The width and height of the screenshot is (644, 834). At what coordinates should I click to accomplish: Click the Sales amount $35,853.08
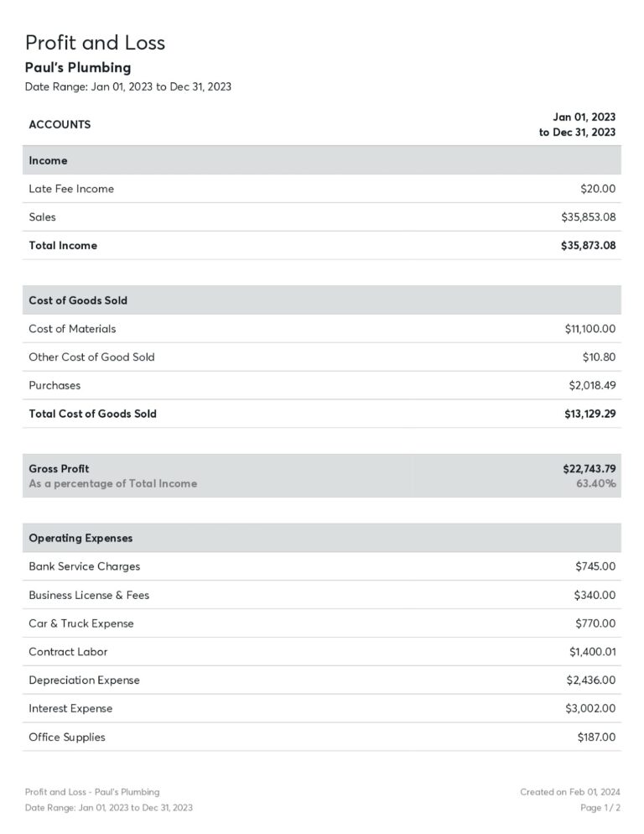(588, 217)
